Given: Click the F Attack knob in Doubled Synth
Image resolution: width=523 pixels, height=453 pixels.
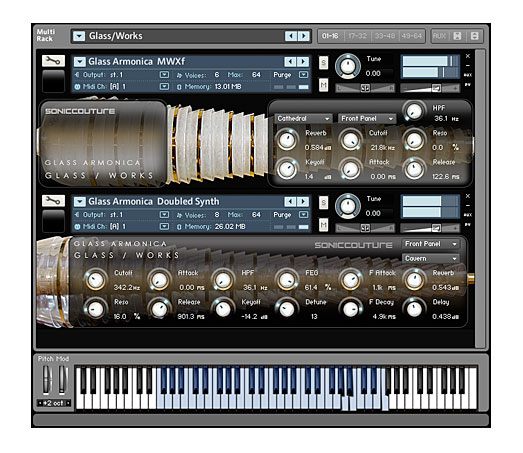Looking at the screenshot, I should (351, 280).
